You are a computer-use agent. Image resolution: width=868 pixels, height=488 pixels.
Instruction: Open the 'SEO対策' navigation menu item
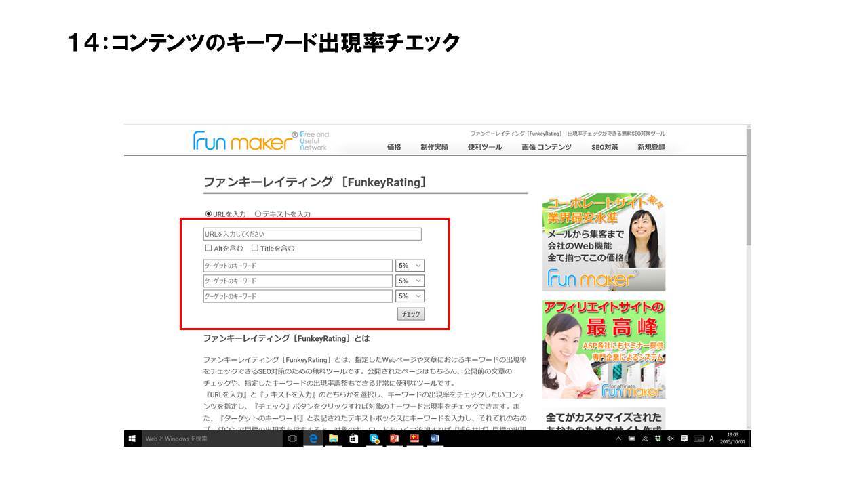click(604, 147)
